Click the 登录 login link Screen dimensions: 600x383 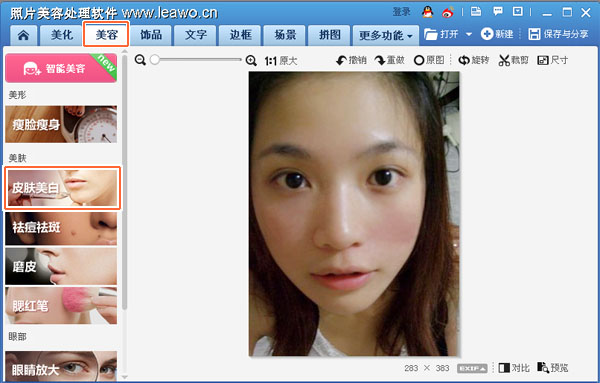(x=401, y=12)
